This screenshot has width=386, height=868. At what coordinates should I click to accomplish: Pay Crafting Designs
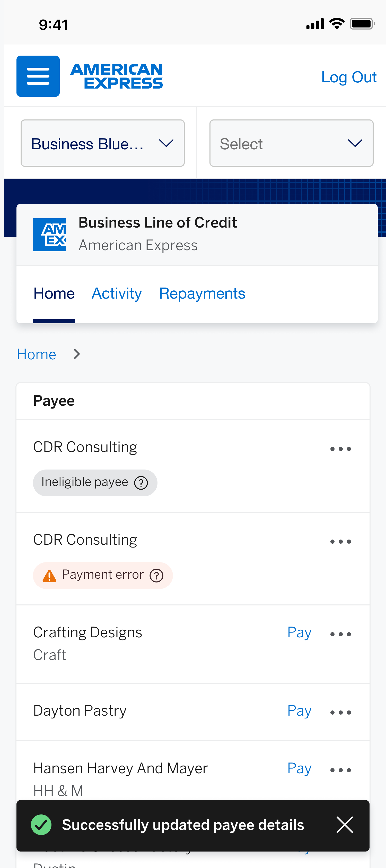[x=300, y=632]
